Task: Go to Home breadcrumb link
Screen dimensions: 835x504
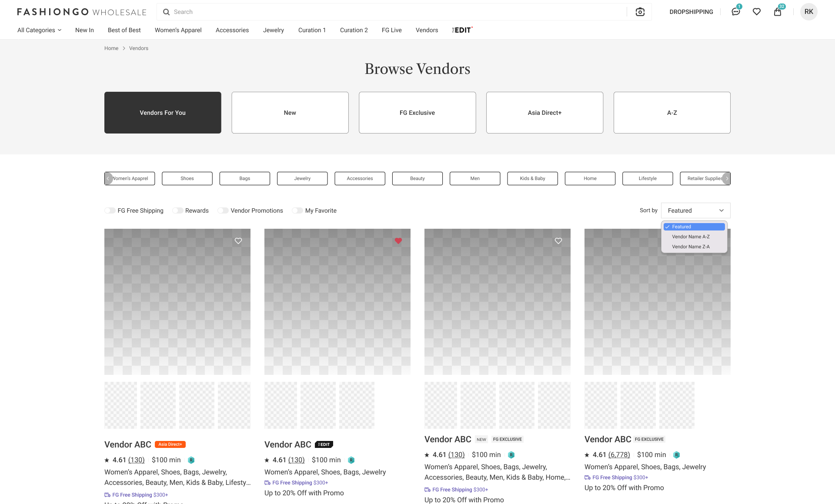Action: click(111, 48)
